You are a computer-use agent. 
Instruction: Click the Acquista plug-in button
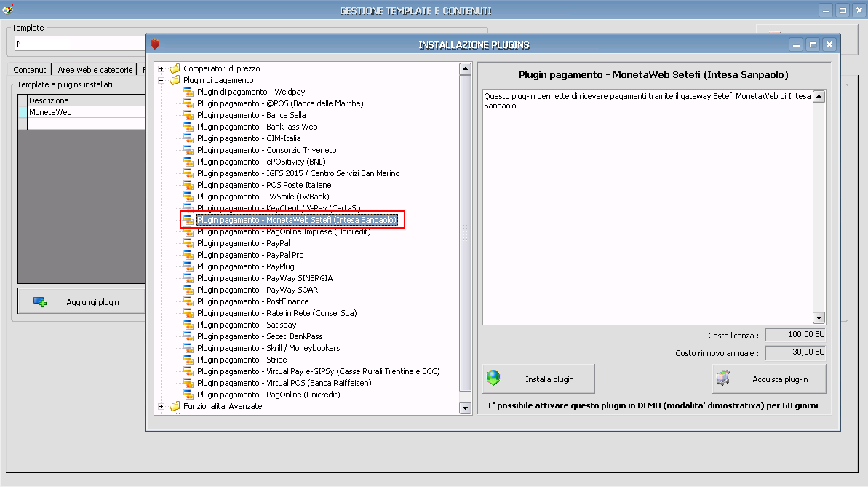tap(769, 379)
